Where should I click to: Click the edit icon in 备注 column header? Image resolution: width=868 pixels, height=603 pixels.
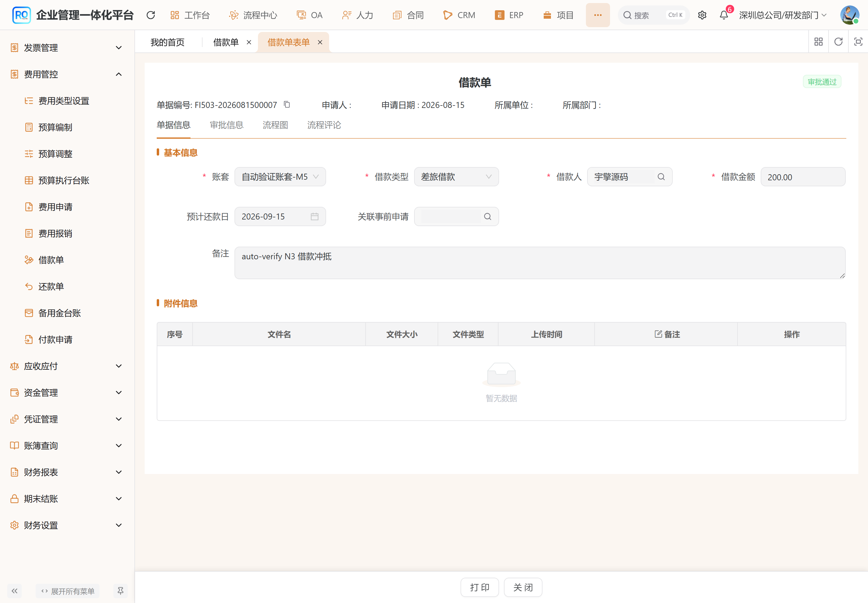(x=658, y=334)
